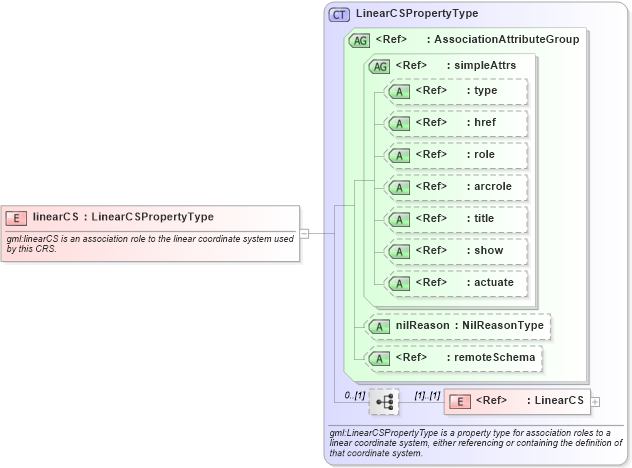Image resolution: width=632 pixels, height=468 pixels.
Task: Click the '0..[1]' cardinality label
Action: click(355, 395)
